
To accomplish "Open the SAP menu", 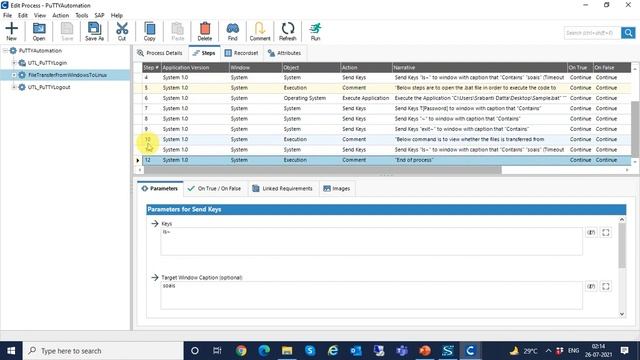I will point(99,15).
